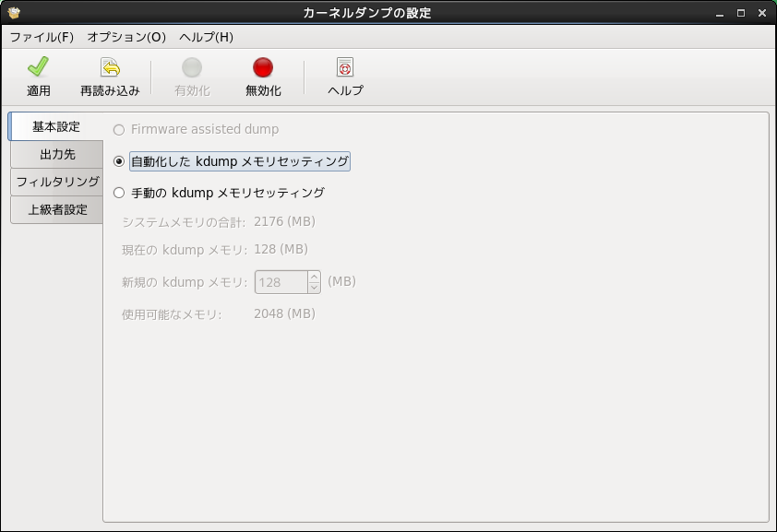Screen dimensions: 777x532
Task: Maximize the kernel dump settings window
Action: [740, 13]
